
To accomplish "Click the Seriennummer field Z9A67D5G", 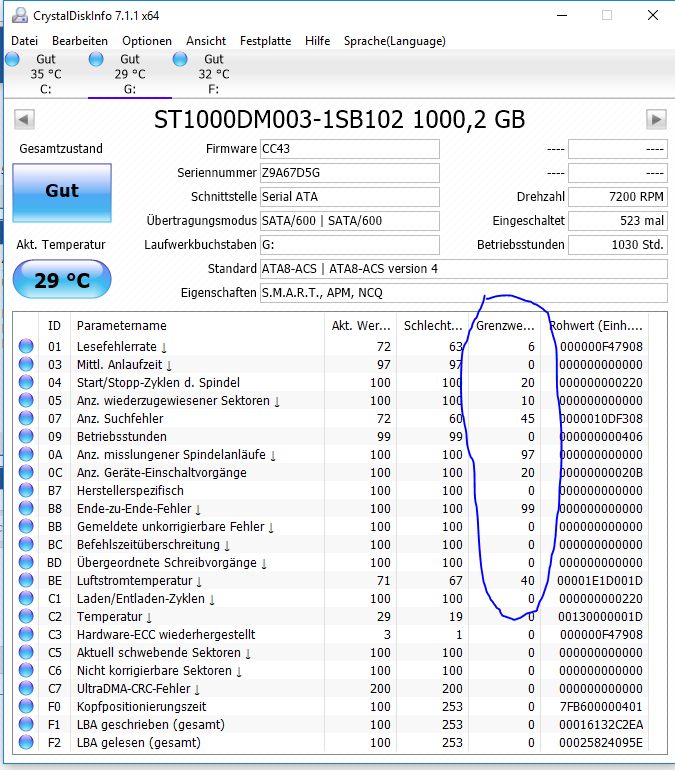I will [x=350, y=173].
